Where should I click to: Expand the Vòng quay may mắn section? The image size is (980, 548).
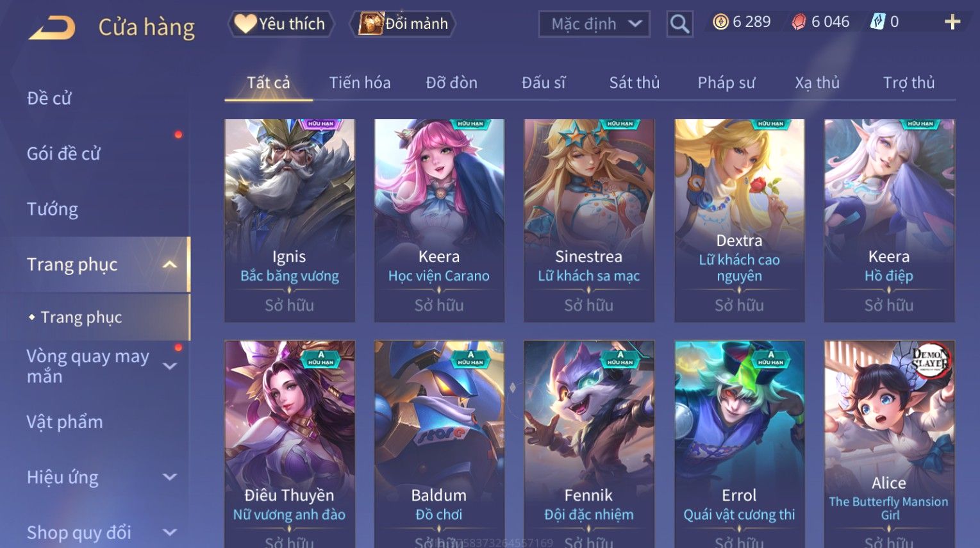170,366
